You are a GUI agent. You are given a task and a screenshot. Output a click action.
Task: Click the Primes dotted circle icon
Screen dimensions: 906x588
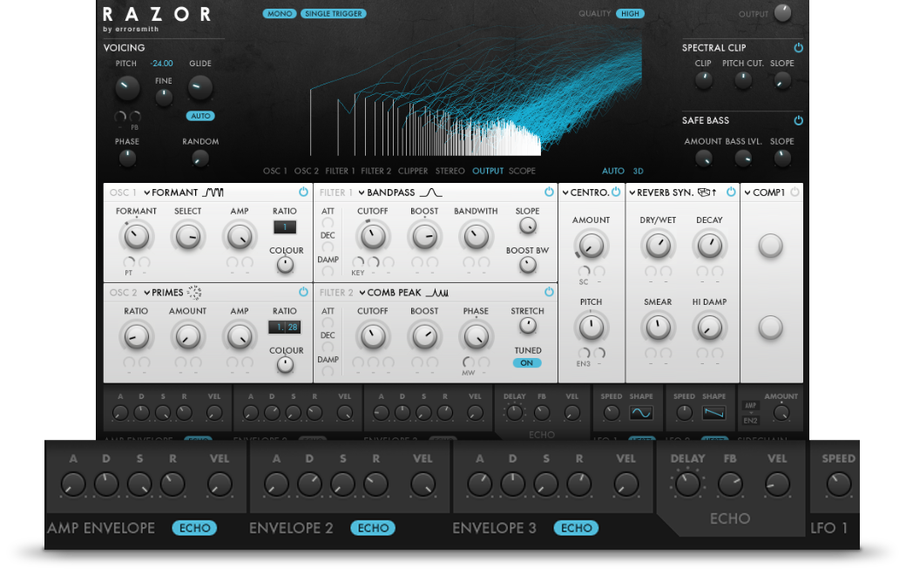pos(194,293)
